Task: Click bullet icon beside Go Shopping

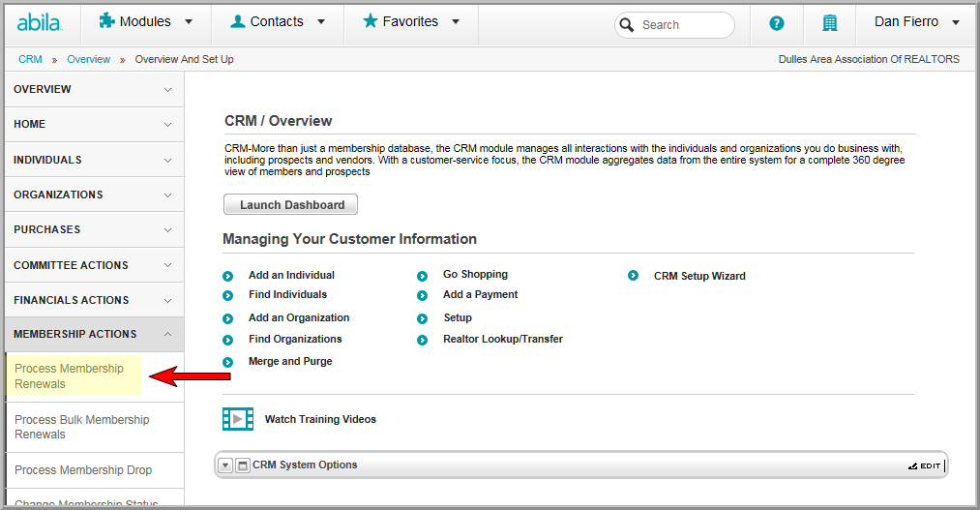Action: tap(423, 276)
